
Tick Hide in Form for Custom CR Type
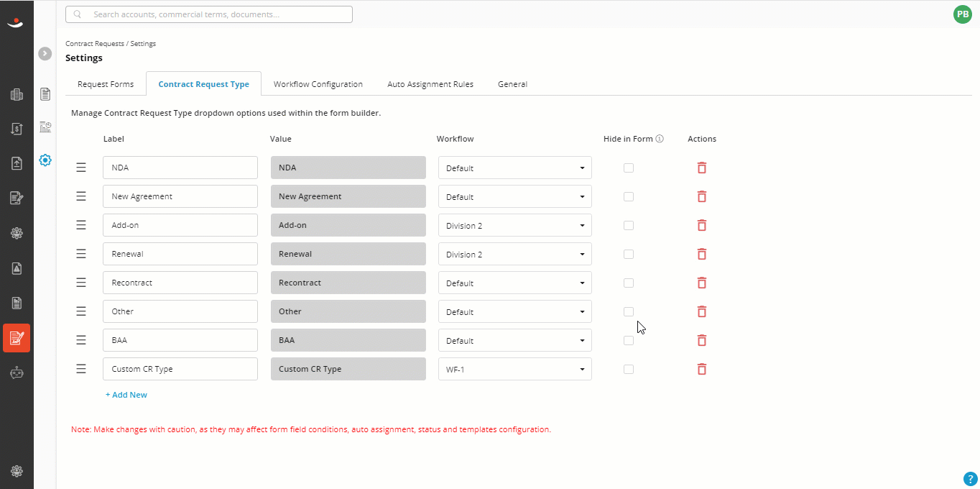(x=629, y=369)
